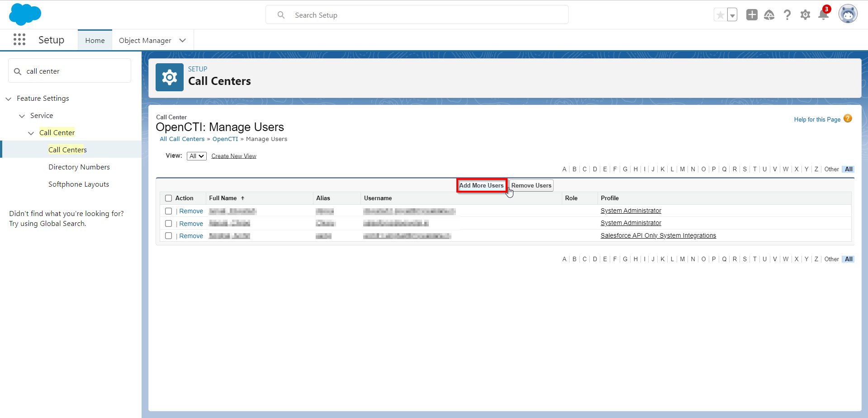Image resolution: width=868 pixels, height=418 pixels.
Task: Open the Setup gear menu icon
Action: point(806,15)
